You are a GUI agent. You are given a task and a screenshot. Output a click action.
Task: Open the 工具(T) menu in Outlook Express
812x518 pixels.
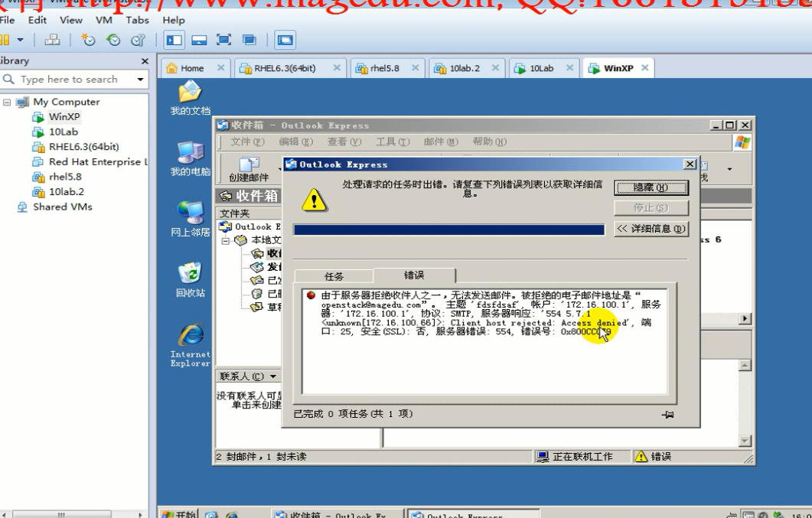pyautogui.click(x=393, y=142)
